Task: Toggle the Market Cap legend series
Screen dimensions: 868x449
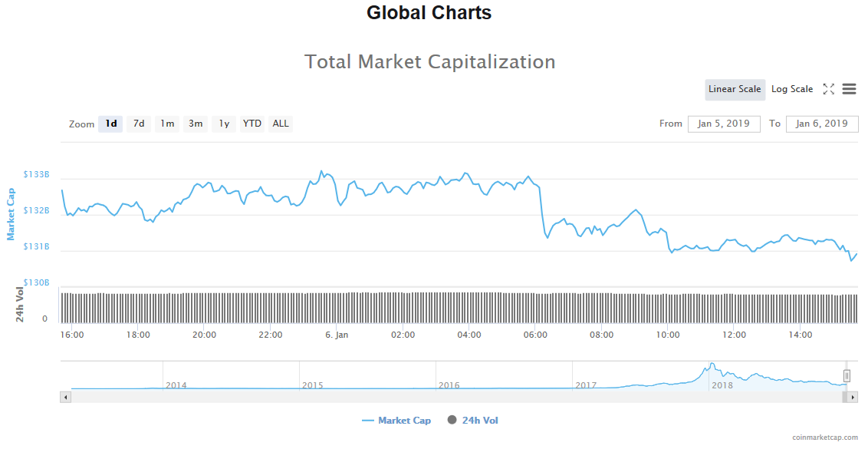Action: [x=396, y=421]
